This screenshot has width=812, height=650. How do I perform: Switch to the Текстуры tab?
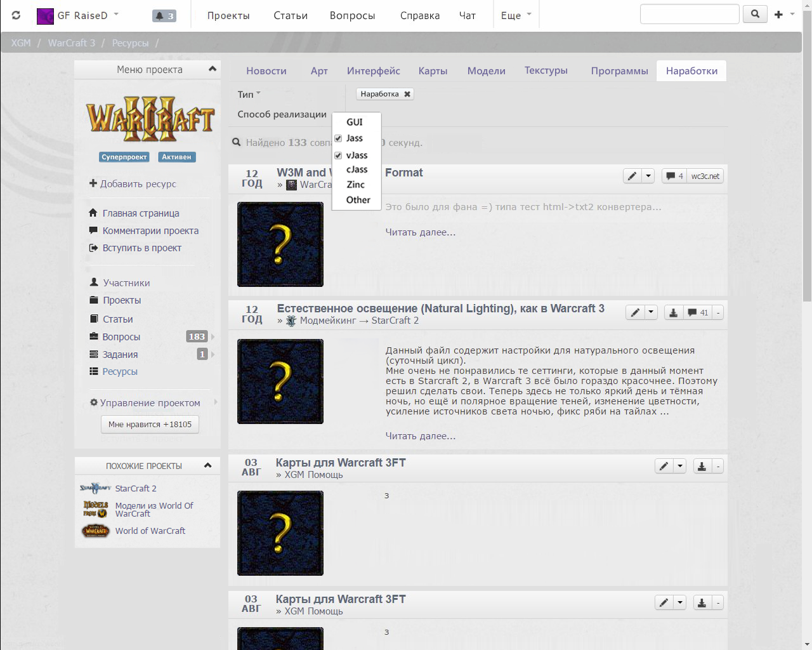pos(546,70)
